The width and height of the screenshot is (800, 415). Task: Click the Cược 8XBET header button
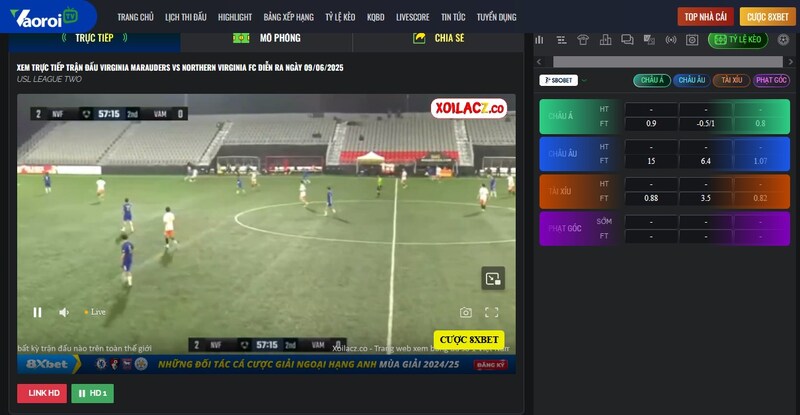(x=767, y=17)
